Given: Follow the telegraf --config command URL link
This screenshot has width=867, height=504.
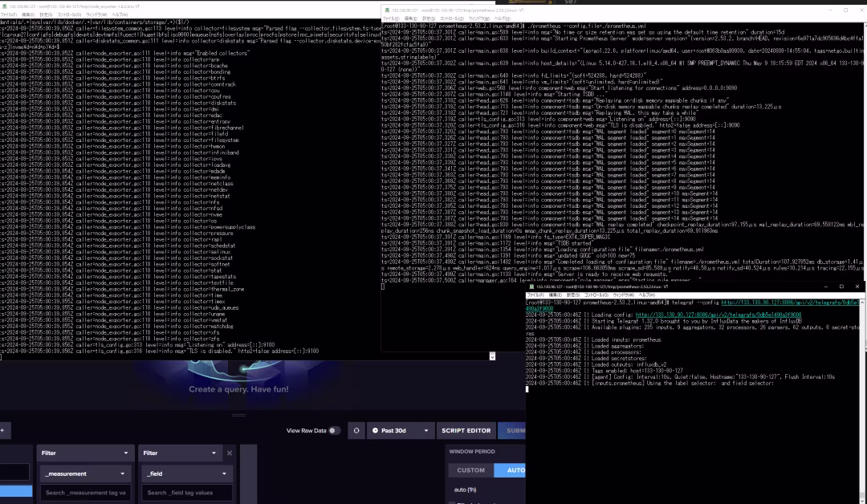Looking at the screenshot, I should click(791, 303).
